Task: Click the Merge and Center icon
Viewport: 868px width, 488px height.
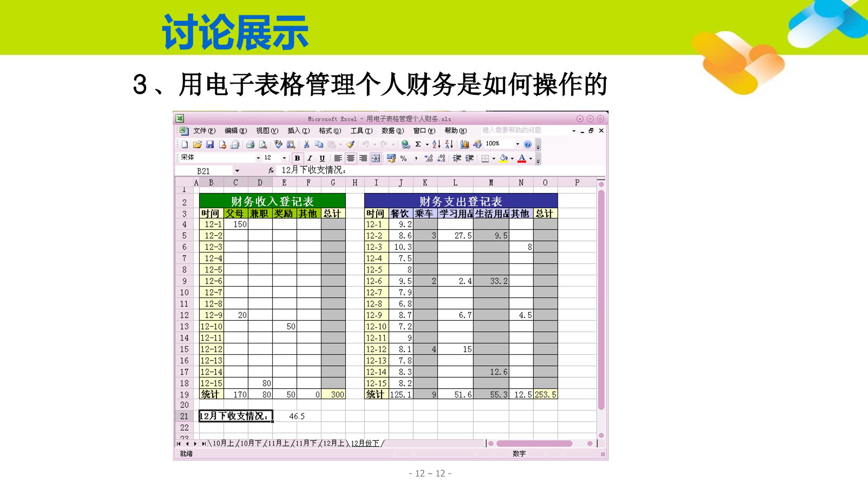Action: [x=376, y=158]
